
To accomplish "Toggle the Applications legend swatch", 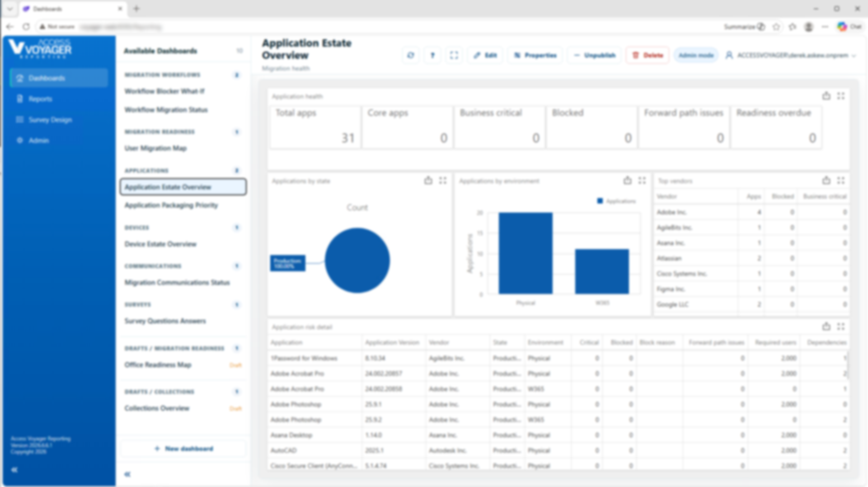I will pyautogui.click(x=600, y=201).
